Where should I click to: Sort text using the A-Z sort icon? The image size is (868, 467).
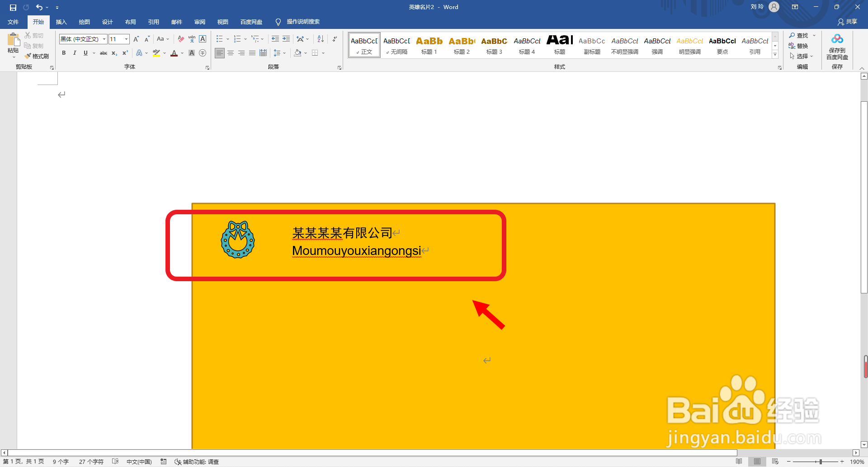point(321,39)
